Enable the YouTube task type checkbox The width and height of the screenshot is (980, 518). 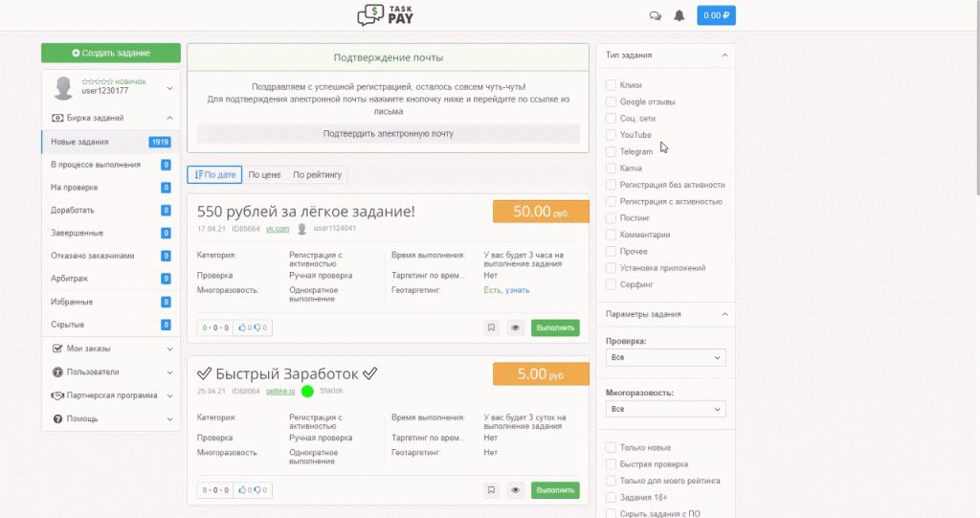point(611,135)
